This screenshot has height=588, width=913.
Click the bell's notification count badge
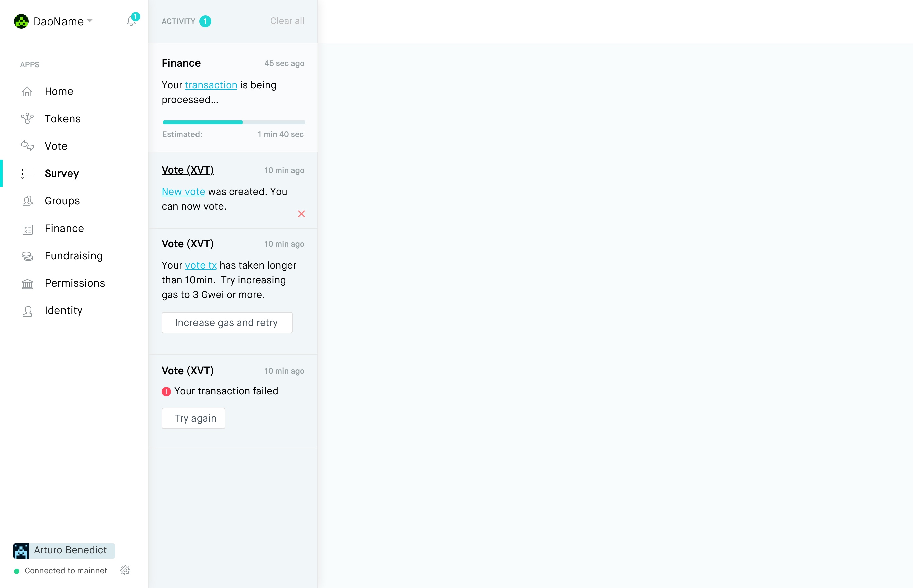point(135,17)
